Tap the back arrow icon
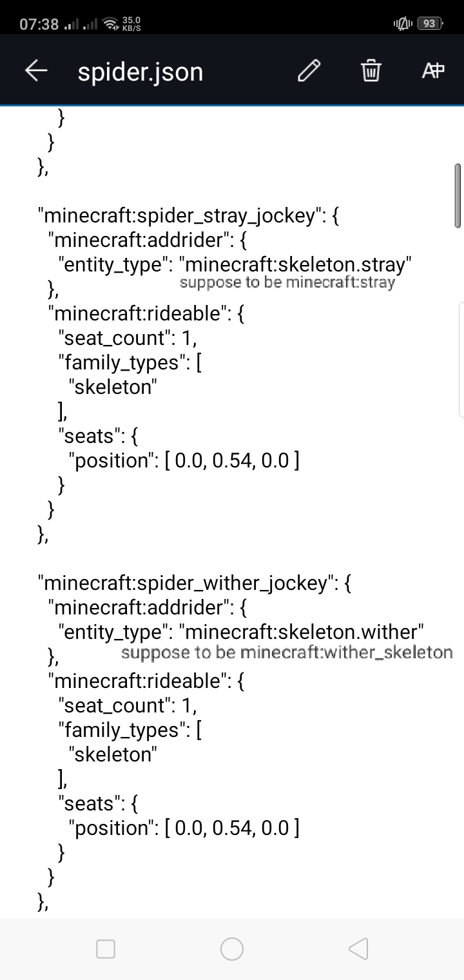Viewport: 464px width, 980px height. click(x=37, y=71)
